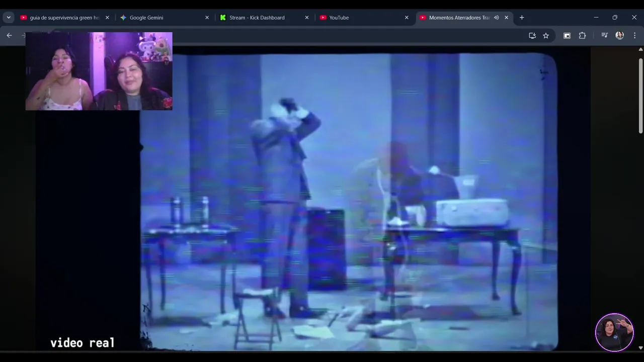Screen dimensions: 644x362
Task: Open a new browser tab
Action: pos(522,18)
